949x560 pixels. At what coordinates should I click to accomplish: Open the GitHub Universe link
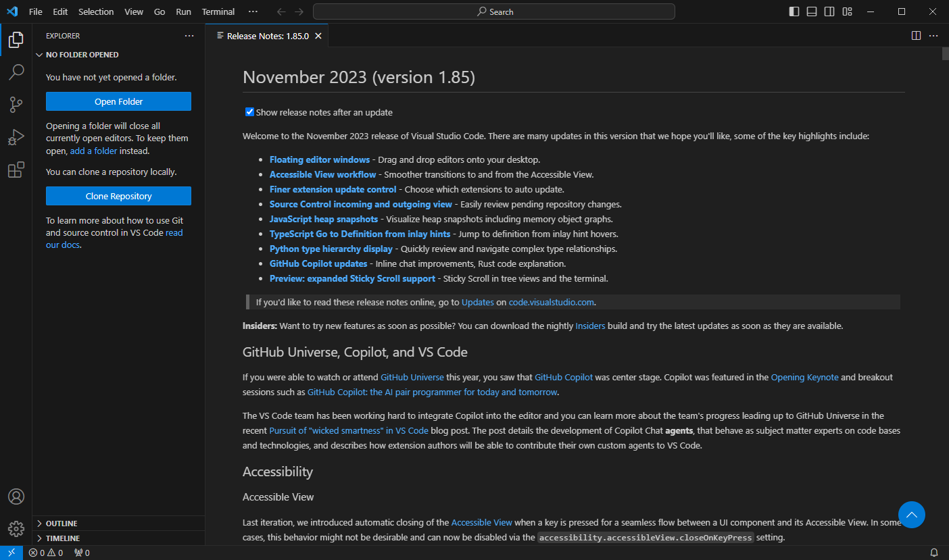point(412,377)
